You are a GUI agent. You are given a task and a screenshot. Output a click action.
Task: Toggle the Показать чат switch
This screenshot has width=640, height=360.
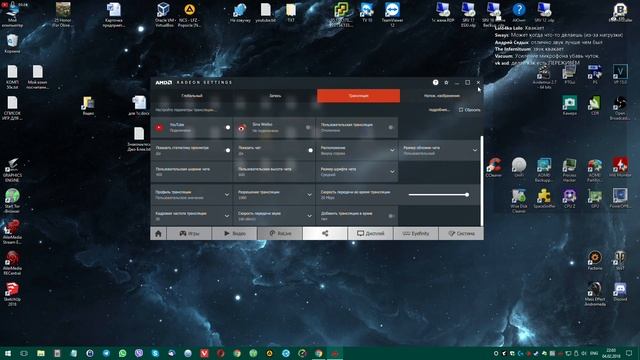click(309, 150)
